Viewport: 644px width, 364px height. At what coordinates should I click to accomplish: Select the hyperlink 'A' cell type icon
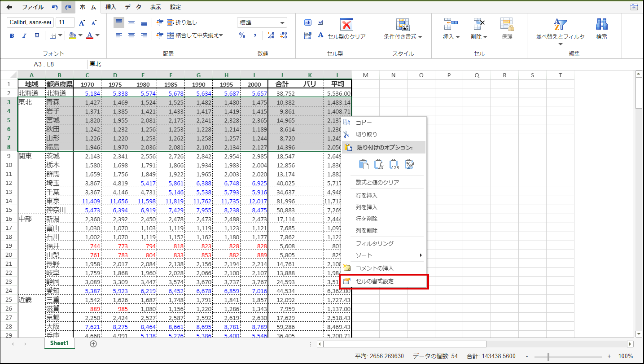point(320,35)
